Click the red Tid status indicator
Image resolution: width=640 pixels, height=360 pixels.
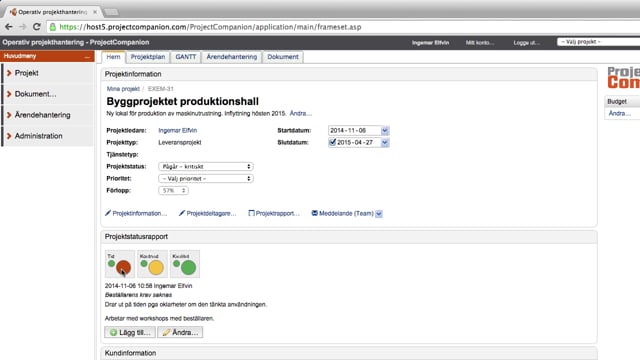pyautogui.click(x=123, y=267)
